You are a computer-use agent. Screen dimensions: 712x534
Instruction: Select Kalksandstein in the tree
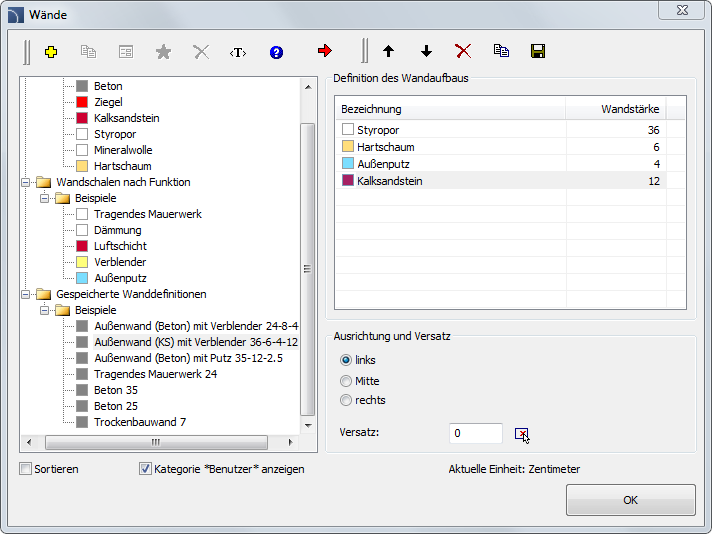tap(127, 118)
